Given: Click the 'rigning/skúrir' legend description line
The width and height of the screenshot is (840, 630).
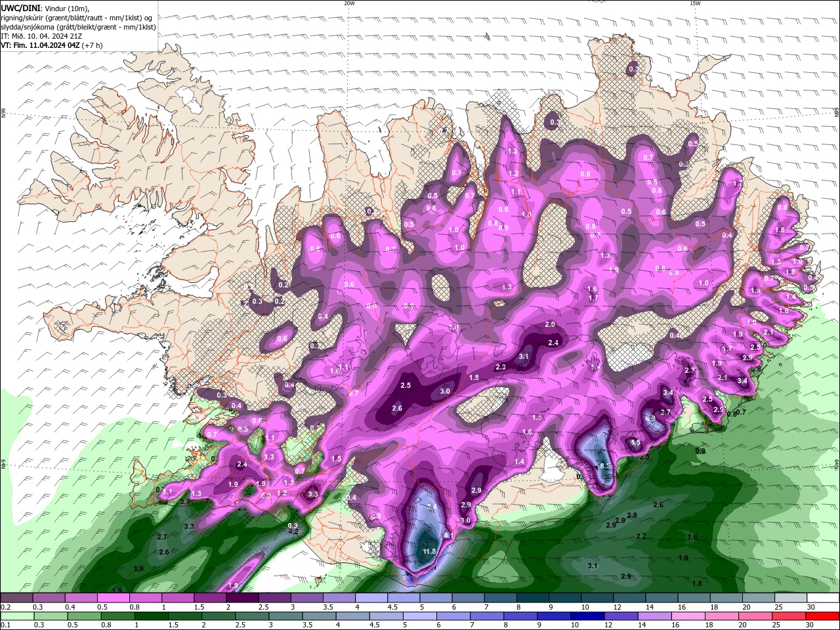Looking at the screenshot, I should point(77,18).
